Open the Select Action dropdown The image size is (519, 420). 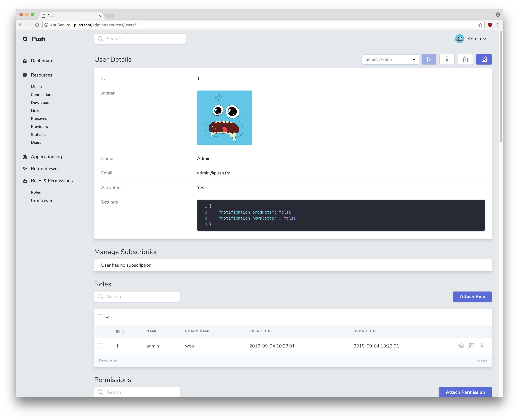(390, 59)
